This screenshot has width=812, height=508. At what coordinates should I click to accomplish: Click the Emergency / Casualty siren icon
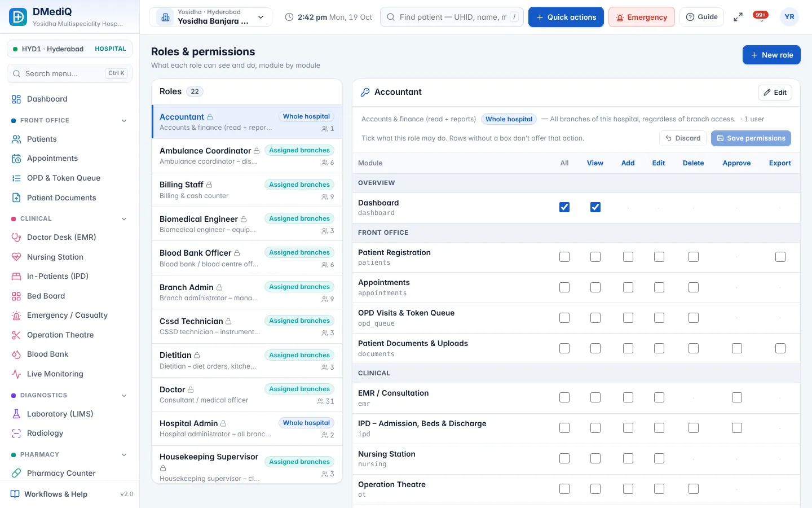click(x=16, y=316)
